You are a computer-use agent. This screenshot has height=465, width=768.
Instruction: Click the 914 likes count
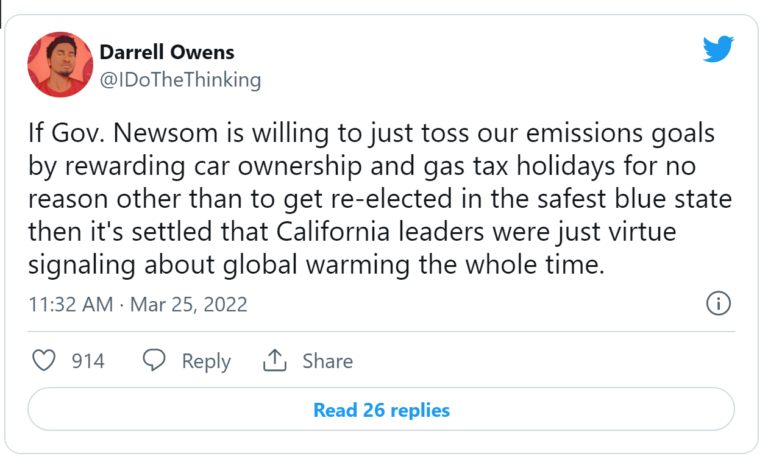[88, 361]
